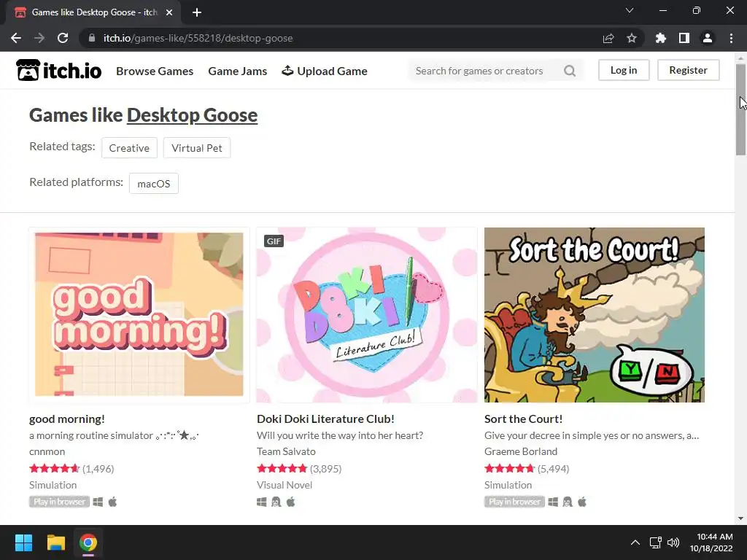Click the browser forward arrow
Screen dimensions: 747x560
pyautogui.click(x=39, y=38)
